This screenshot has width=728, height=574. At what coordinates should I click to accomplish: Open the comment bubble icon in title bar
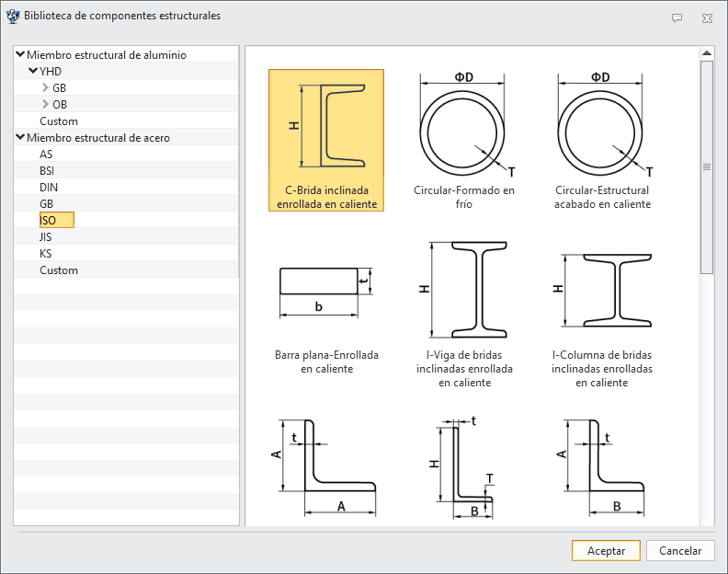click(677, 18)
